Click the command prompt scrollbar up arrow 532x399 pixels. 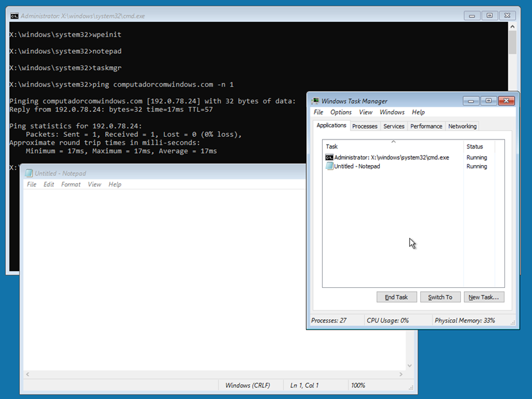pos(512,27)
